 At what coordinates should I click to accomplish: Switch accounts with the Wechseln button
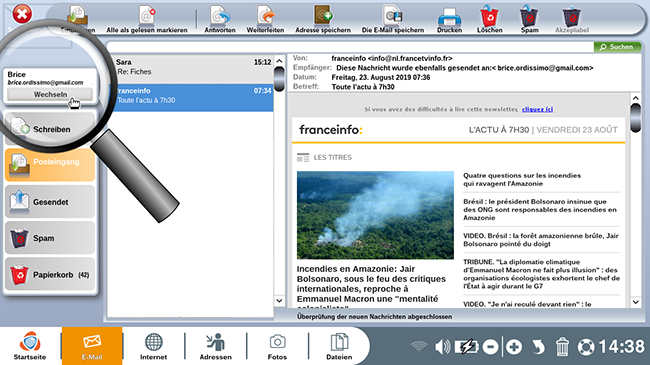pyautogui.click(x=50, y=95)
